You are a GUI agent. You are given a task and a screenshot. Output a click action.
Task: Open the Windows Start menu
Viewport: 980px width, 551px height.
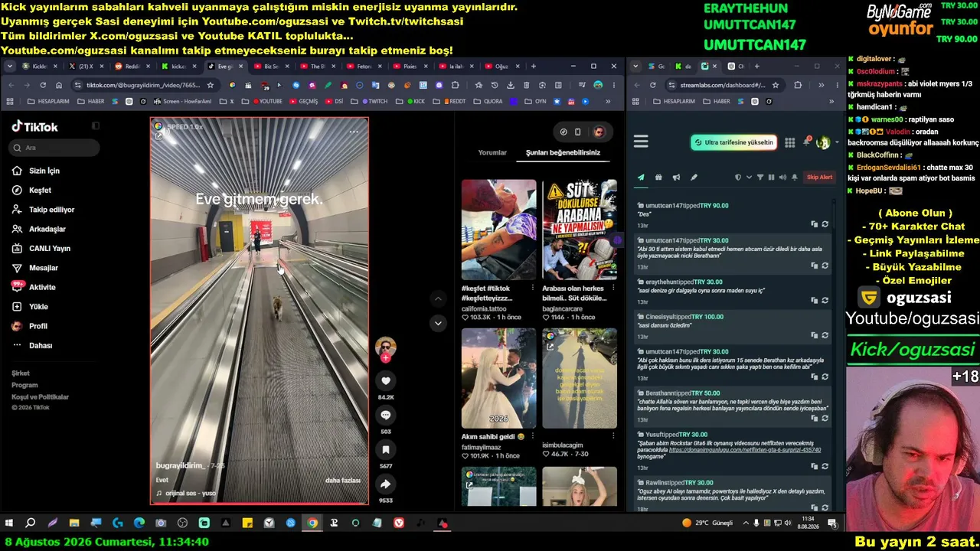(9, 523)
